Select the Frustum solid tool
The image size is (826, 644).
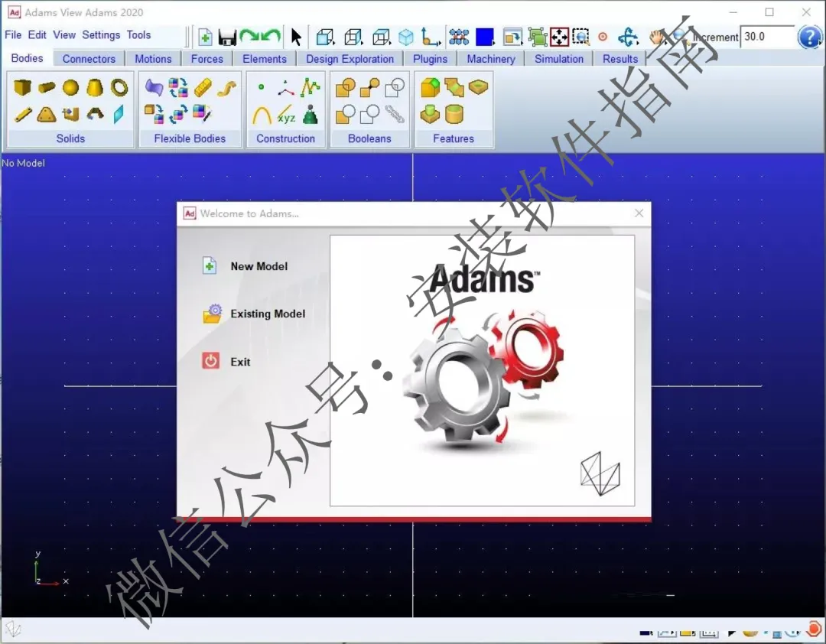pyautogui.click(x=95, y=87)
